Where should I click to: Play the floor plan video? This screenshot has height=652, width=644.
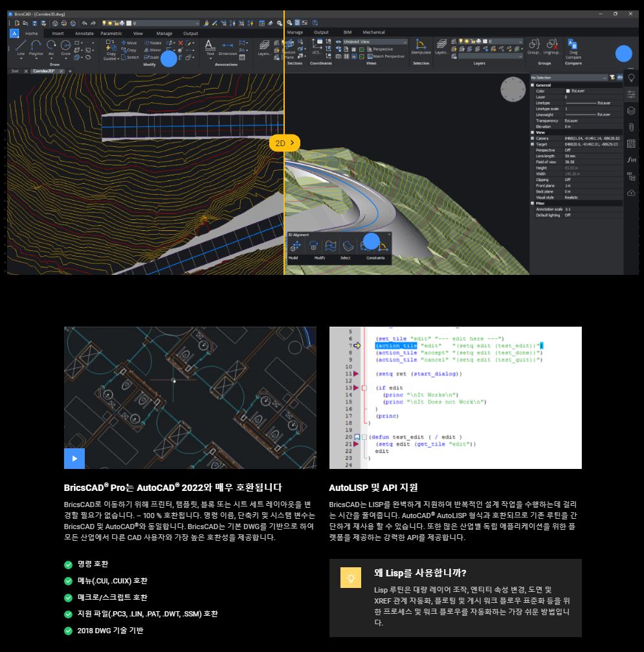point(74,458)
